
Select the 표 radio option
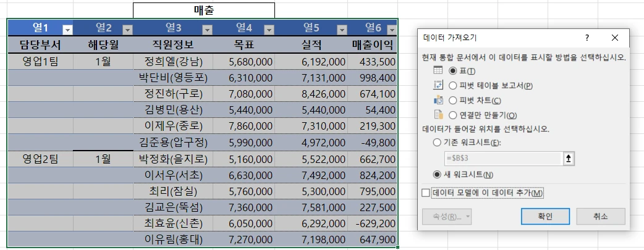[453, 72]
